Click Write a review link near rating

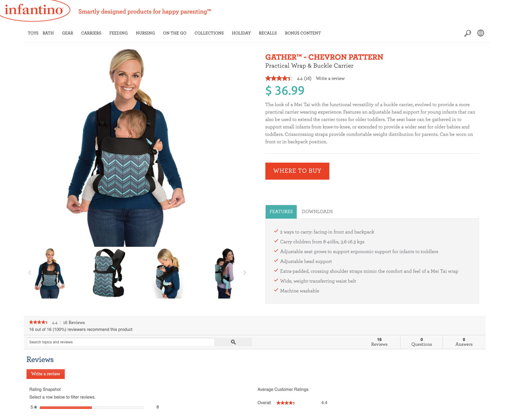pyautogui.click(x=330, y=78)
